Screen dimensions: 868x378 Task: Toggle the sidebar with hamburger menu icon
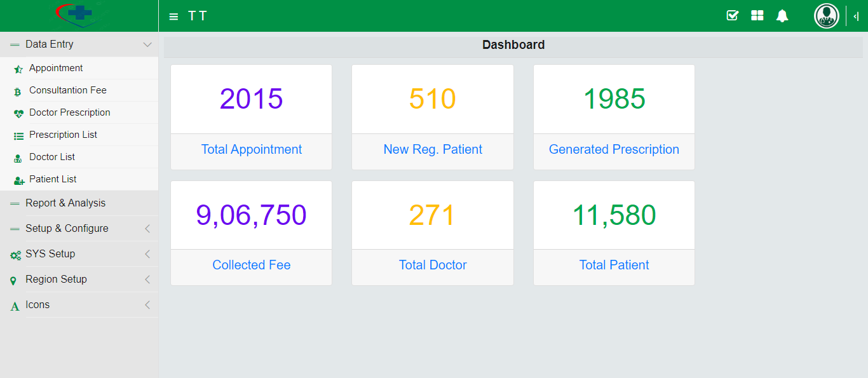[x=173, y=16]
